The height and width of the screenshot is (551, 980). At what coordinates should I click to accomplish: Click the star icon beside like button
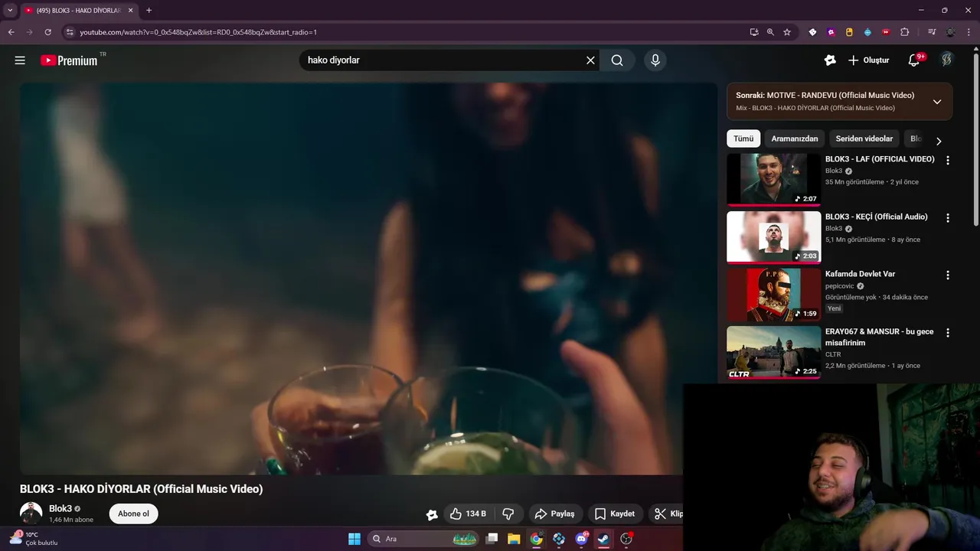[x=432, y=515]
